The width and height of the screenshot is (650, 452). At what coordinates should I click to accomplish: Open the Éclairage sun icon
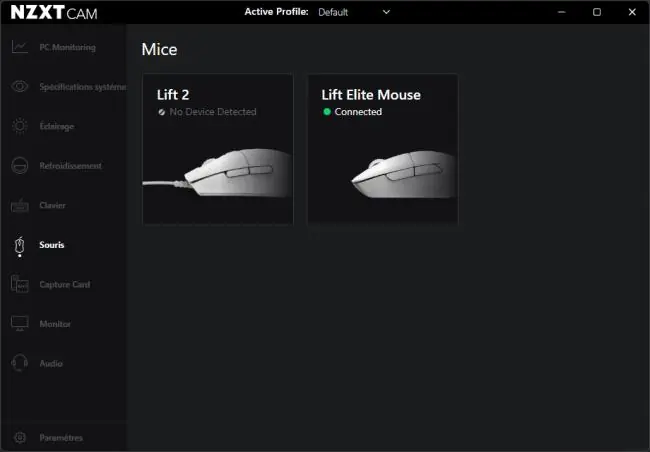coord(19,126)
